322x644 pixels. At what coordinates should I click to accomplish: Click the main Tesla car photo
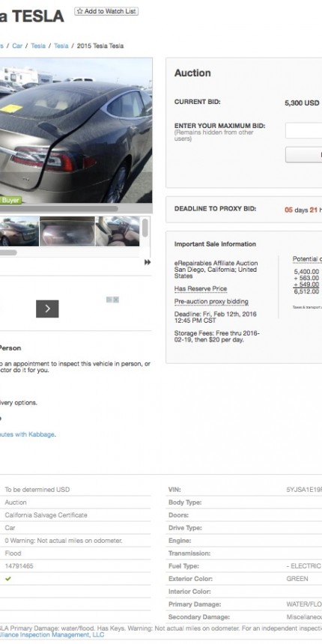pos(76,130)
